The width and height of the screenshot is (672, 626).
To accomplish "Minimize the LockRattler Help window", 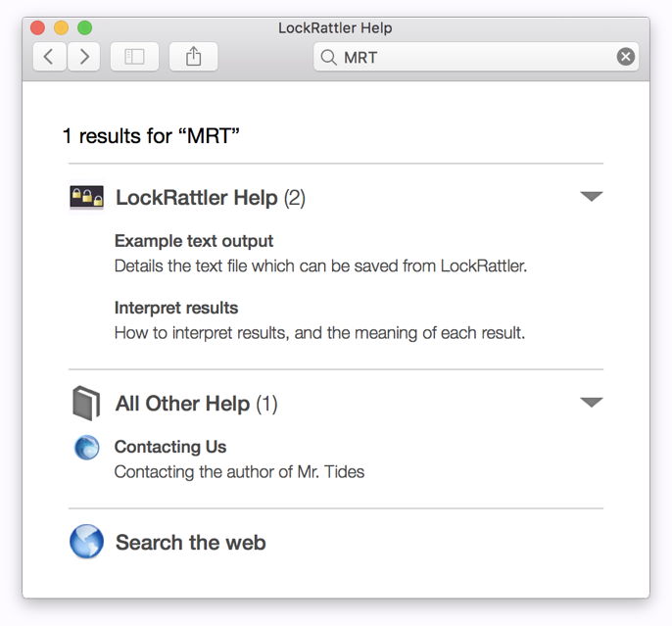I will pos(61,27).
